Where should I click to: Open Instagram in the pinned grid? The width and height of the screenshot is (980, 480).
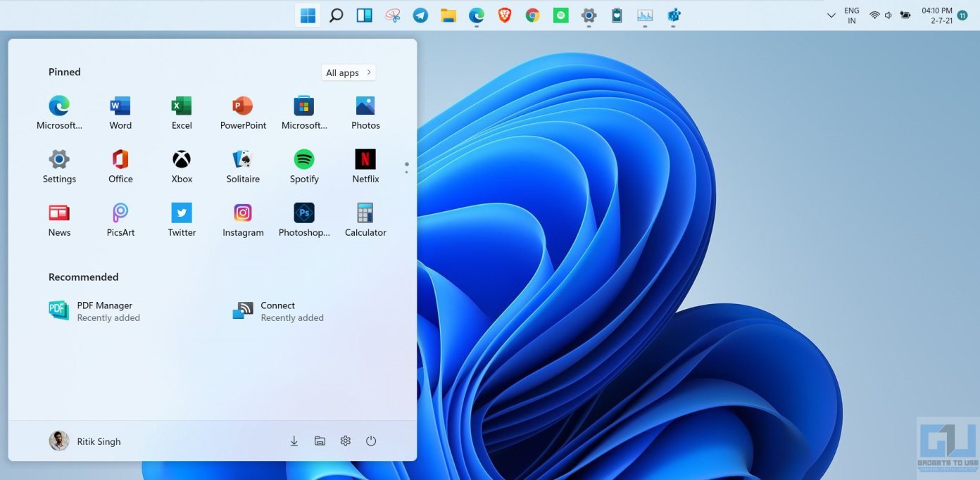point(243,214)
